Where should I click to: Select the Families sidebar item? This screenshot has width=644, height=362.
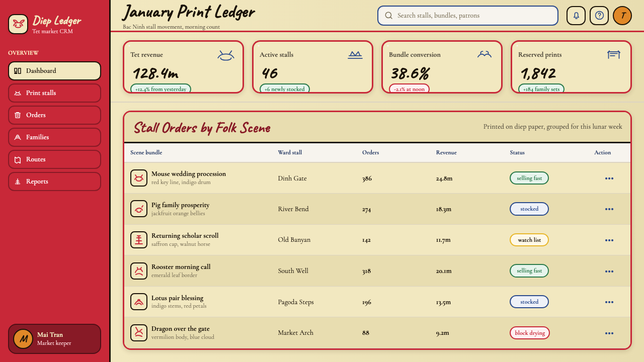54,137
